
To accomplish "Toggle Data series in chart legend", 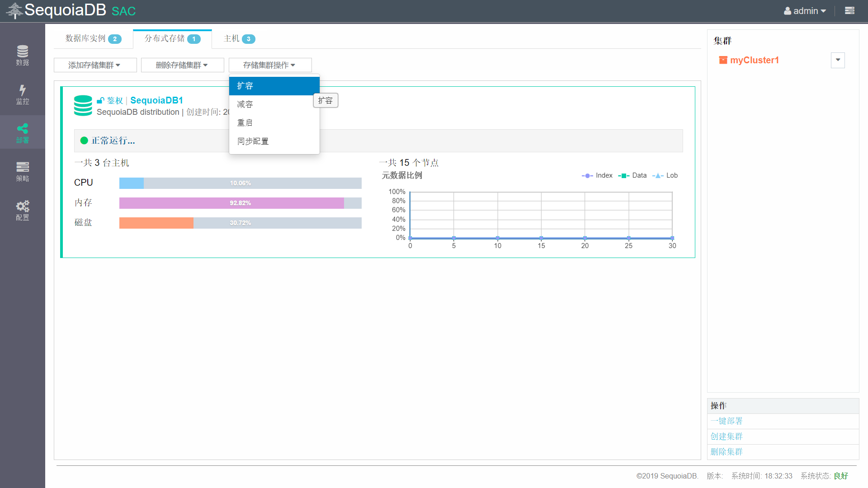I will point(632,175).
